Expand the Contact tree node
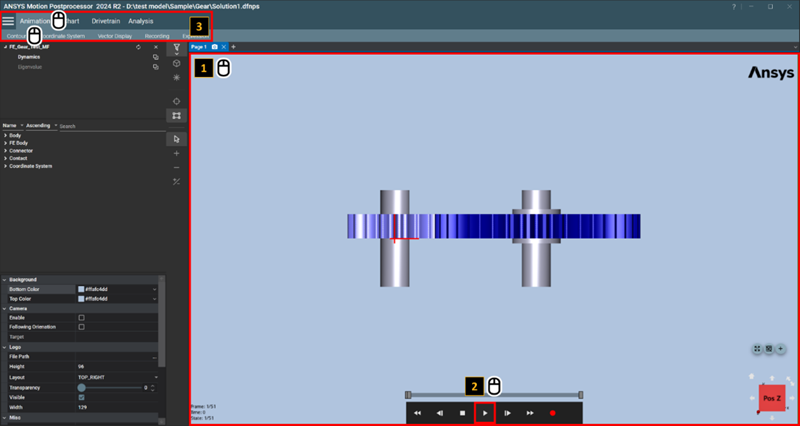 click(x=5, y=159)
